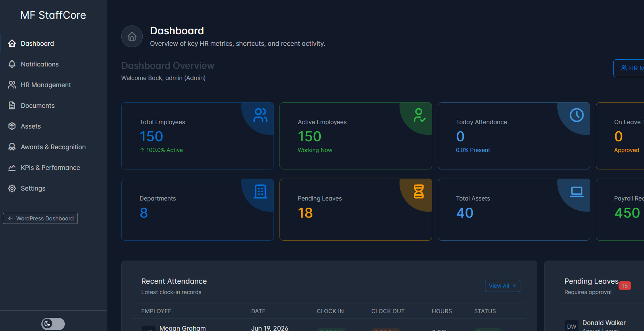
Task: Click the 0.0% Present text
Action: click(x=473, y=150)
